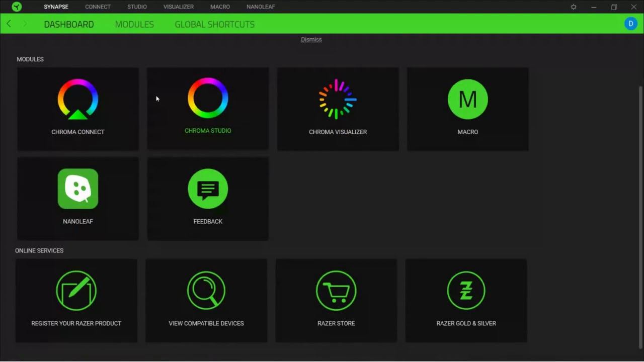Open the user profile avatar D
Viewport: 644px width, 362px height.
pos(630,24)
